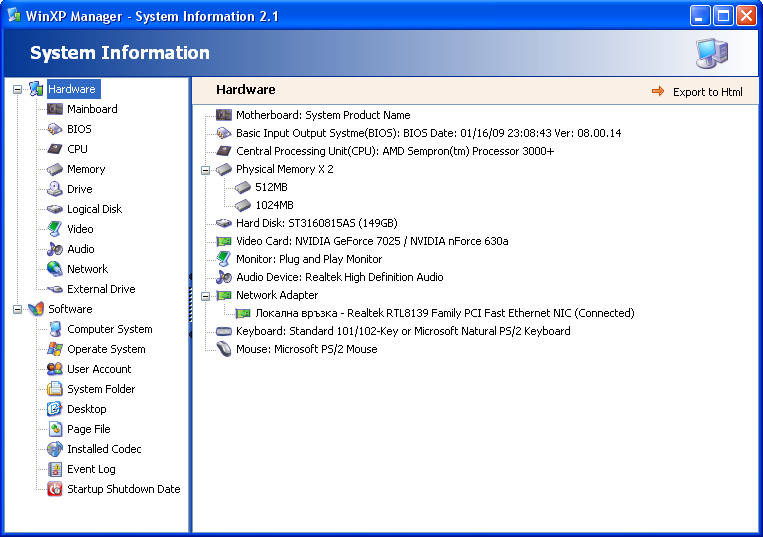
Task: Click the Hard Disk icon in details pane
Action: pyautogui.click(x=223, y=223)
